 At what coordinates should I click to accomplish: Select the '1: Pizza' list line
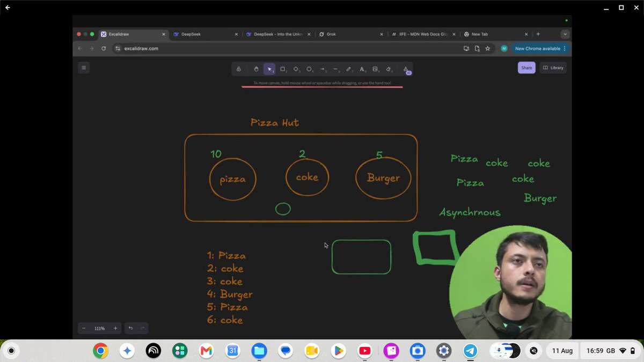[x=226, y=255]
